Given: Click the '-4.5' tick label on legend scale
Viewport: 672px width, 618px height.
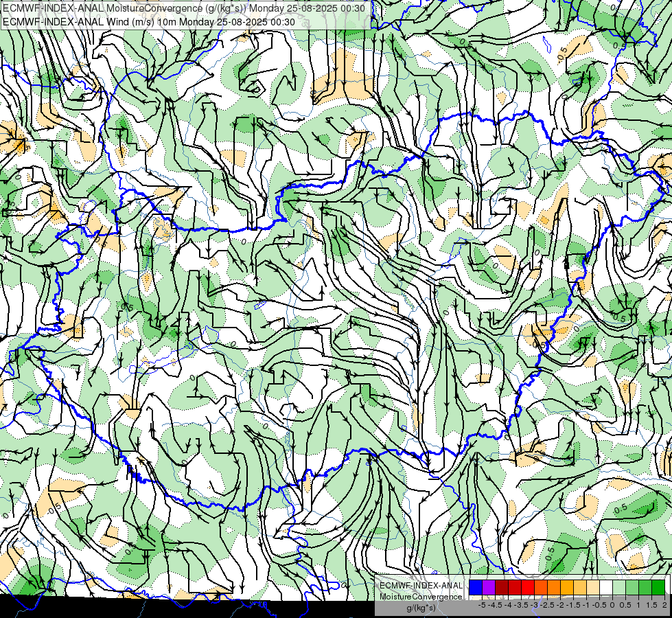Looking at the screenshot, I should (495, 605).
